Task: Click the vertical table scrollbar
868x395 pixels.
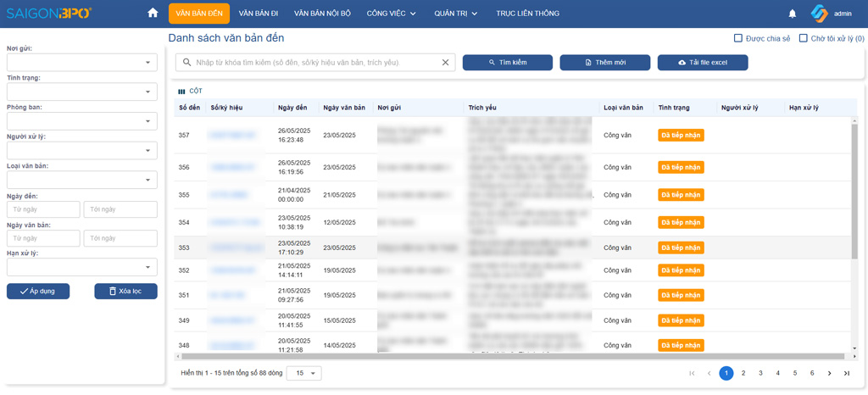Action: click(854, 229)
